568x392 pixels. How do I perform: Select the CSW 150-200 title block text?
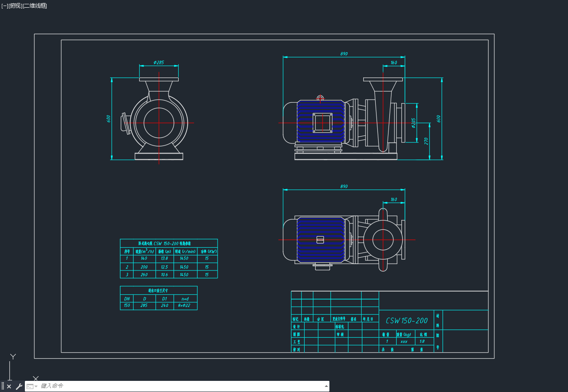(x=407, y=321)
